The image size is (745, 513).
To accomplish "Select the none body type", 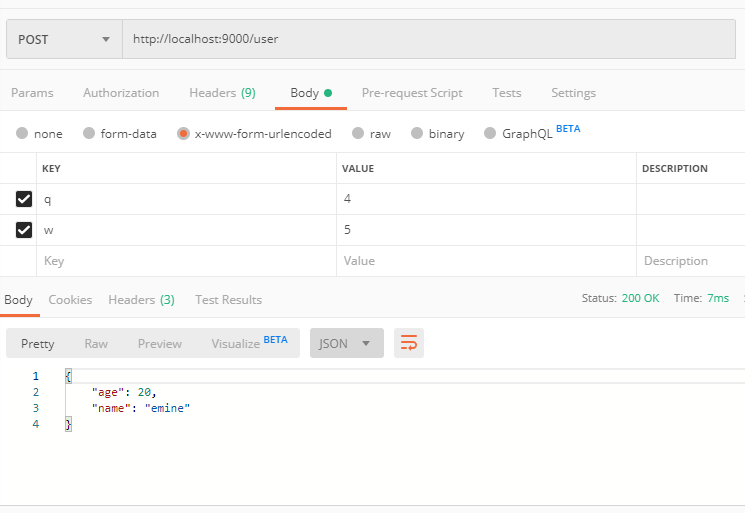I will [x=39, y=133].
